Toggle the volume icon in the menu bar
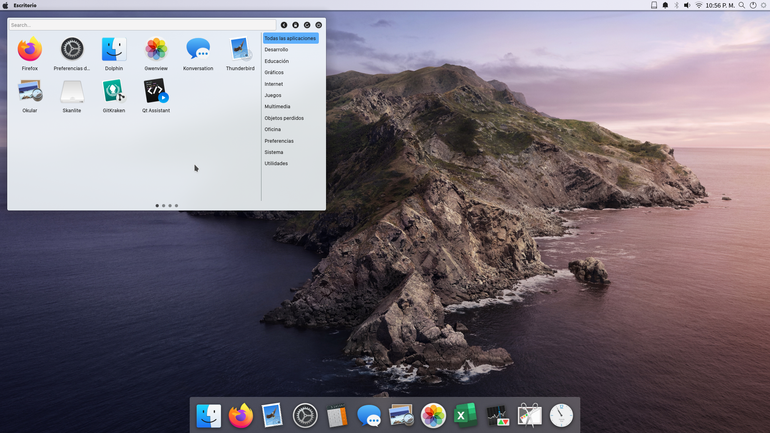This screenshot has height=433, width=770. pos(687,5)
